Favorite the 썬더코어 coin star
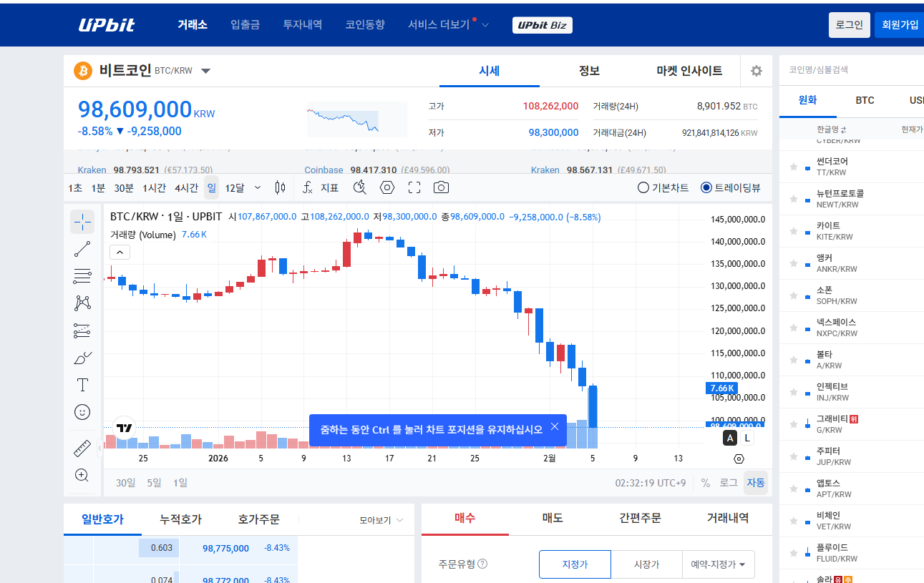The height and width of the screenshot is (583, 924). point(793,167)
